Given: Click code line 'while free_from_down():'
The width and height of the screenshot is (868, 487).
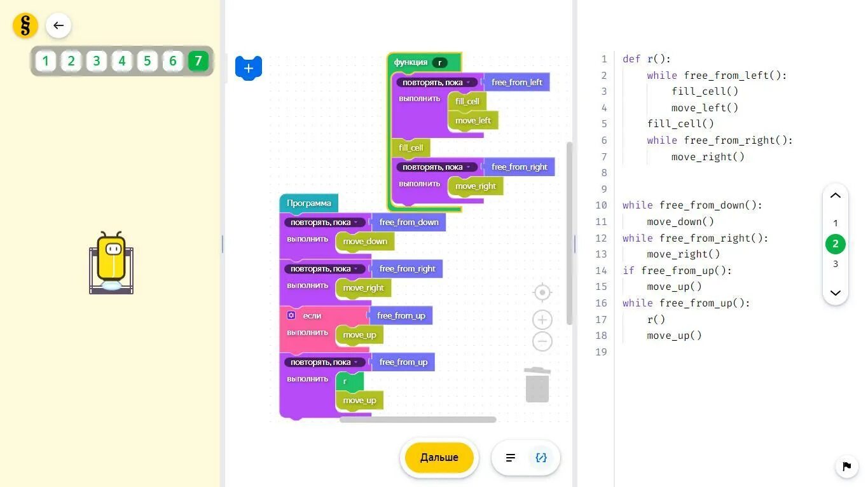Looking at the screenshot, I should pyautogui.click(x=692, y=205).
